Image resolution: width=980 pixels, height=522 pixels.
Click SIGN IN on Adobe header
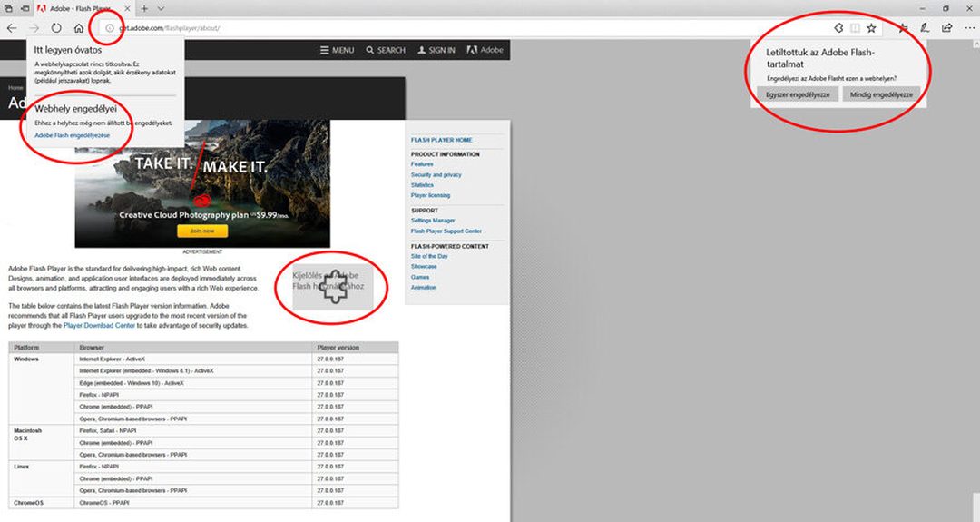click(x=436, y=50)
